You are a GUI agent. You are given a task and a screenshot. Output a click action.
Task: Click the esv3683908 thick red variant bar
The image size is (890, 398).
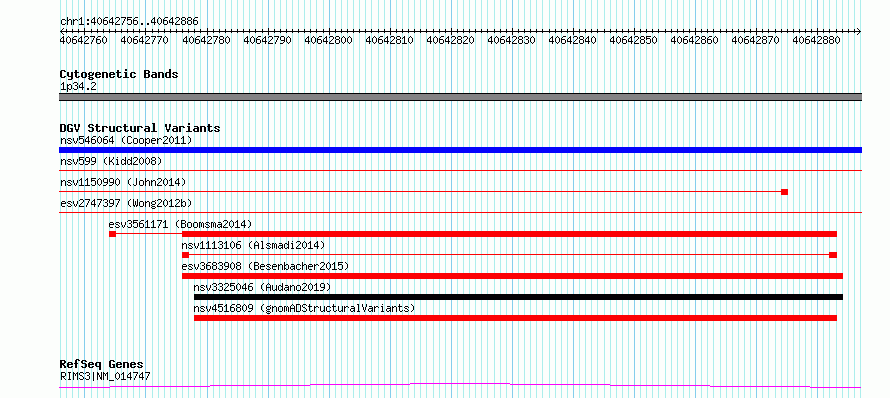point(512,276)
